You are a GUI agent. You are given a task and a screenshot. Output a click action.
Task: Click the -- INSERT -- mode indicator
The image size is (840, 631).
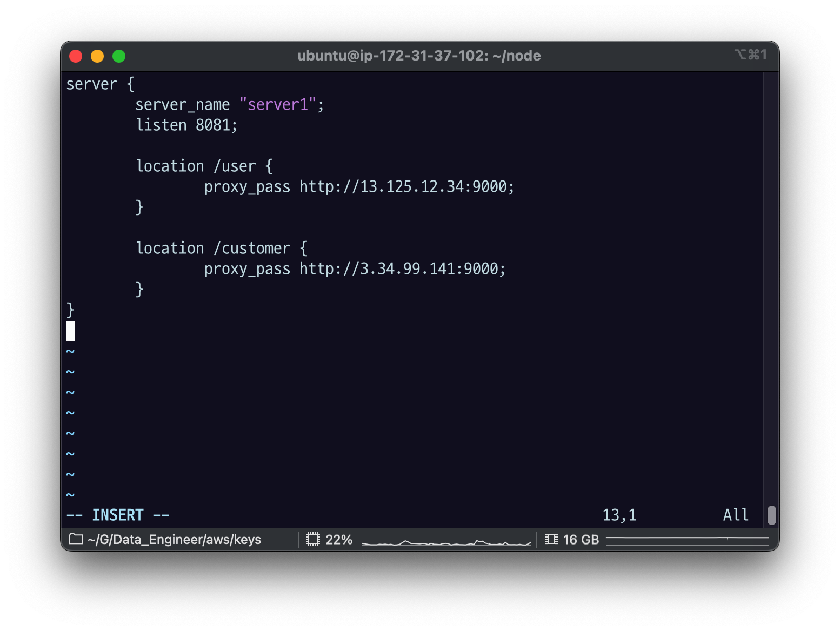pyautogui.click(x=118, y=515)
